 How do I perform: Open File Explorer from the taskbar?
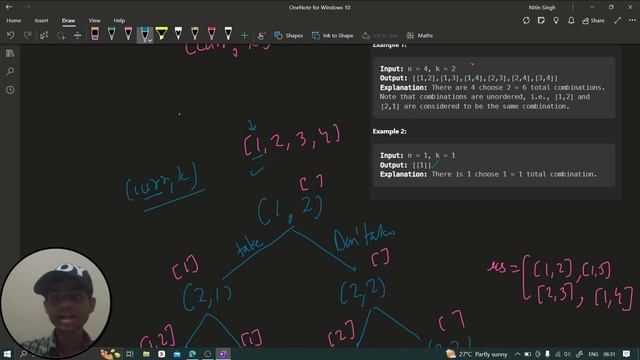[x=146, y=354]
